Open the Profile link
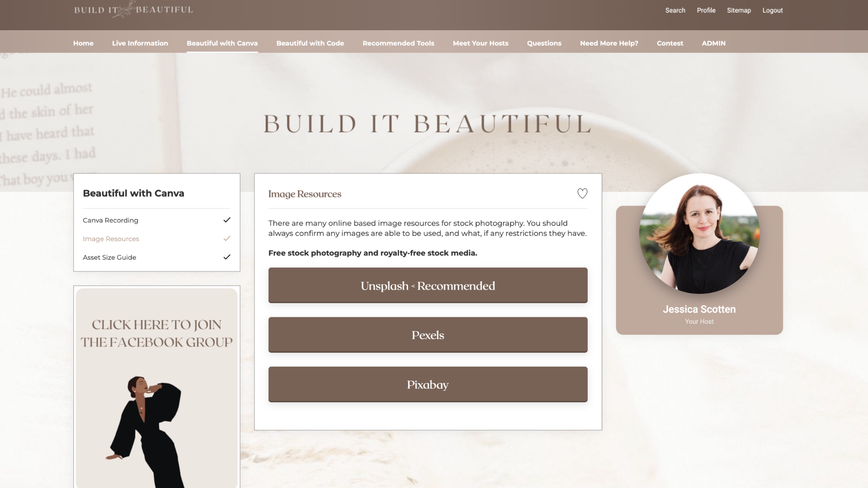868x488 pixels. coord(706,10)
